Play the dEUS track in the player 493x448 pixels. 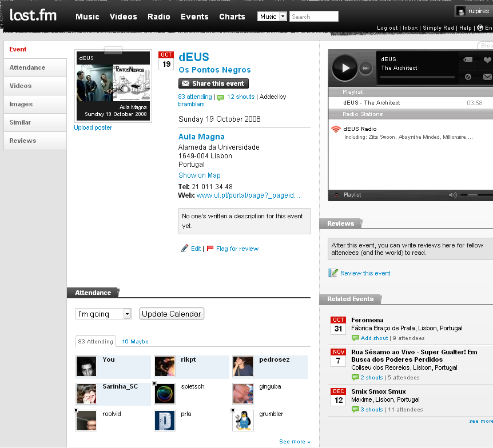(x=345, y=68)
